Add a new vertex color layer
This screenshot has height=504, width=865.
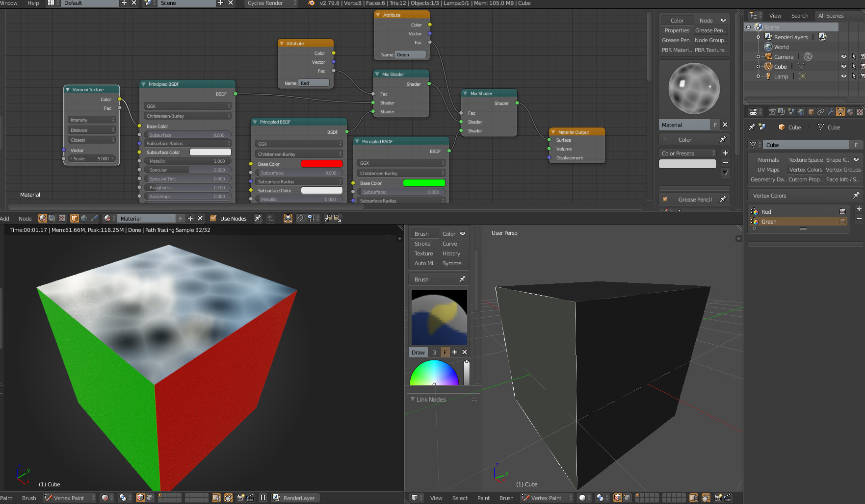click(x=859, y=209)
